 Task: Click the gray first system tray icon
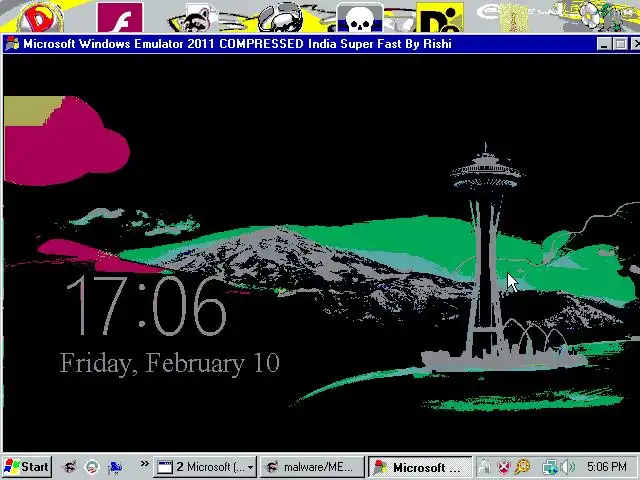[485, 467]
